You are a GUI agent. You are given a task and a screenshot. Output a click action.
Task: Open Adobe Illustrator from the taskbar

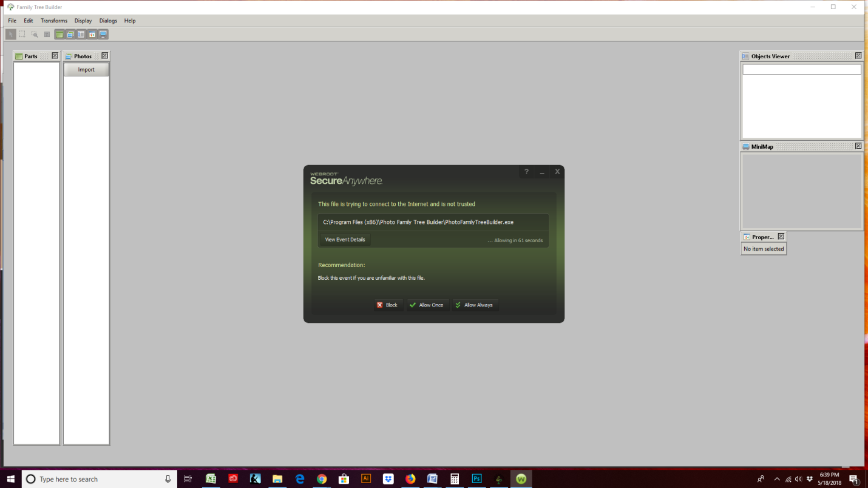point(366,479)
